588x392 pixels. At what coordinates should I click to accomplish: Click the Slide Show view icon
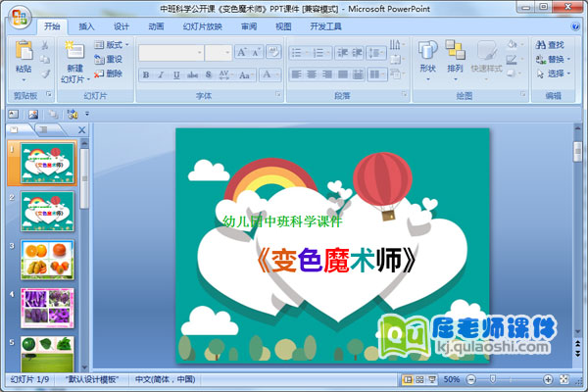(x=432, y=379)
